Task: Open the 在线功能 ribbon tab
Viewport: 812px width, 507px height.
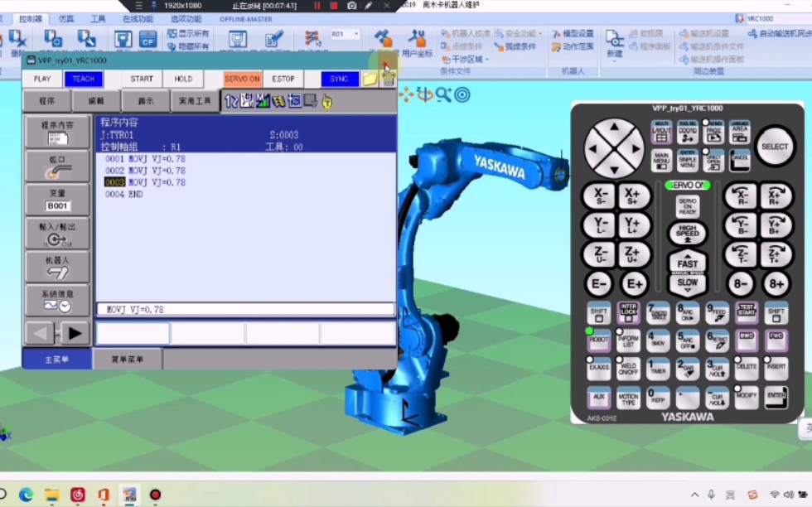Action: pyautogui.click(x=138, y=19)
